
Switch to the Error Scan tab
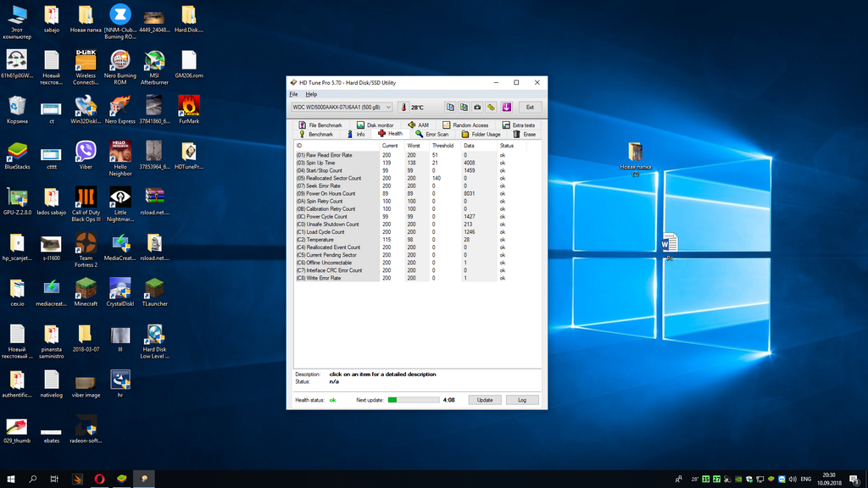[x=431, y=134]
